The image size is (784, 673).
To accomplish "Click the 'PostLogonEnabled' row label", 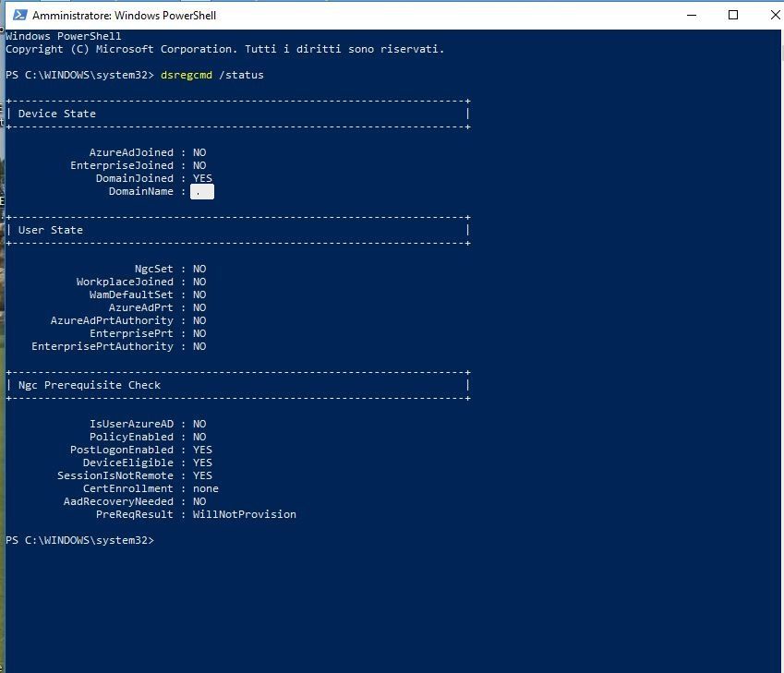I will 122,450.
